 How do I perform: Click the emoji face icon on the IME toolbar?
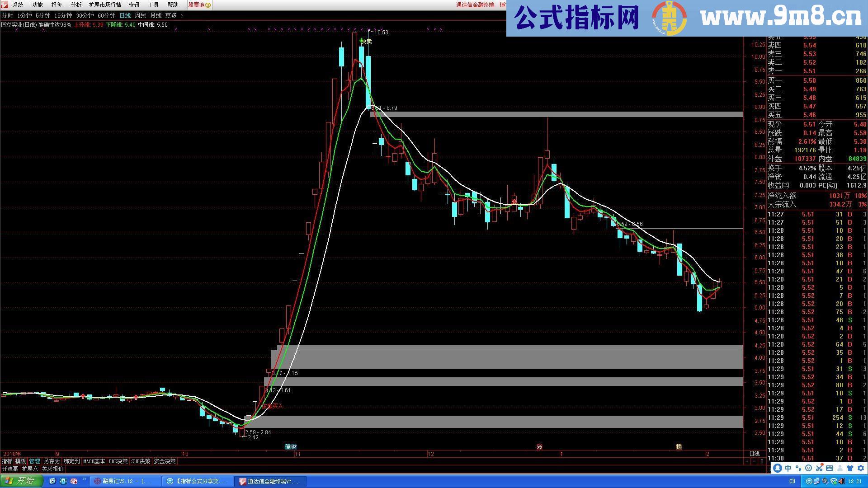click(809, 469)
